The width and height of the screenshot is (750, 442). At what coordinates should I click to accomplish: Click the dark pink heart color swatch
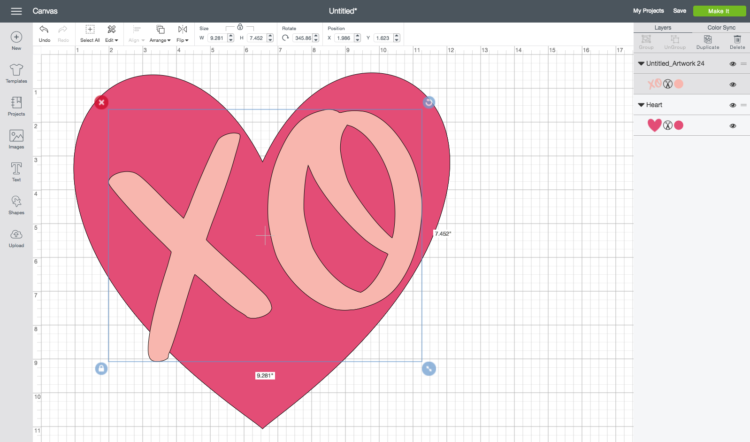[679, 125]
